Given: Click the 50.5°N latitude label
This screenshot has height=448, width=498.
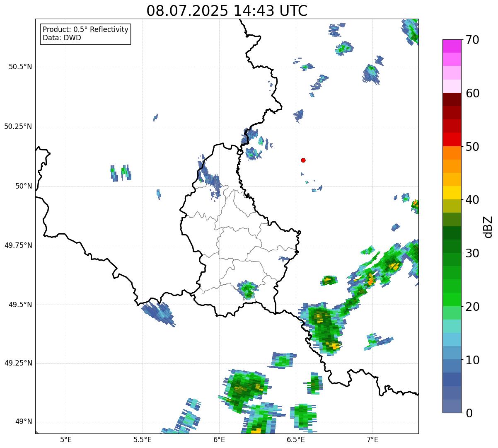Looking at the screenshot, I should 20,67.
